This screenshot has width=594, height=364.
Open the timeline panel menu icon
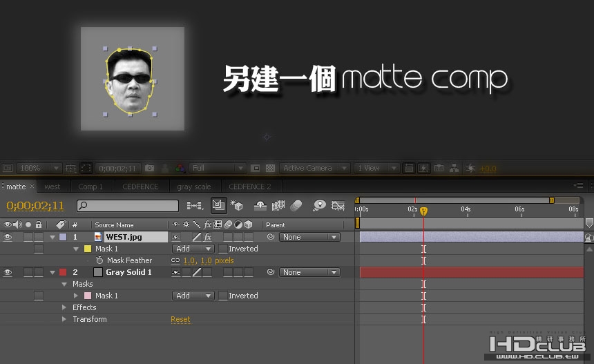point(578,186)
